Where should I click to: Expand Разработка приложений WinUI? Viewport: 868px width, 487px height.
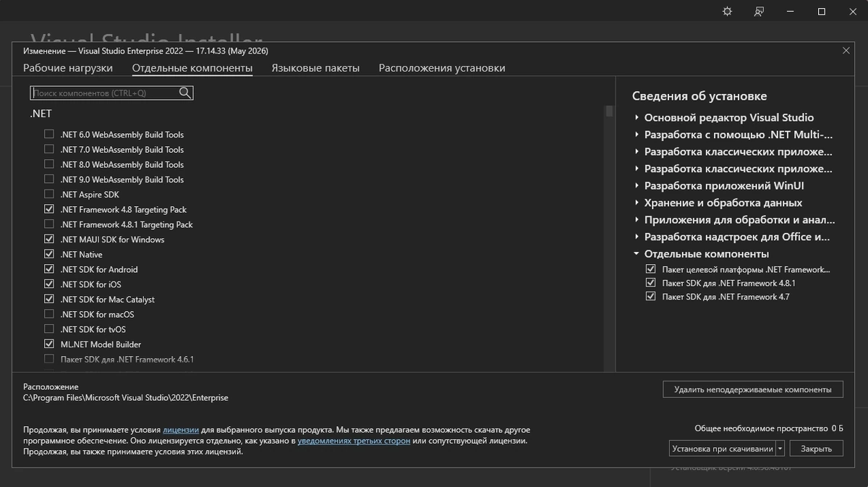(x=637, y=186)
